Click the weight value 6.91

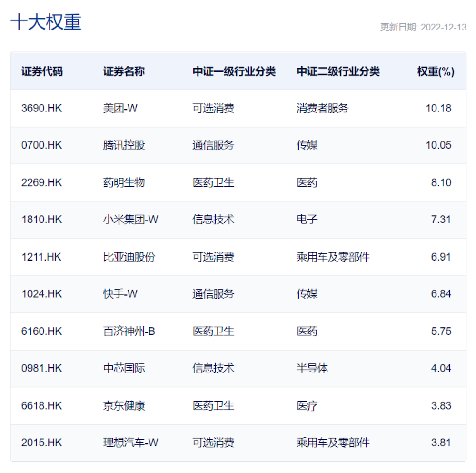(x=441, y=257)
